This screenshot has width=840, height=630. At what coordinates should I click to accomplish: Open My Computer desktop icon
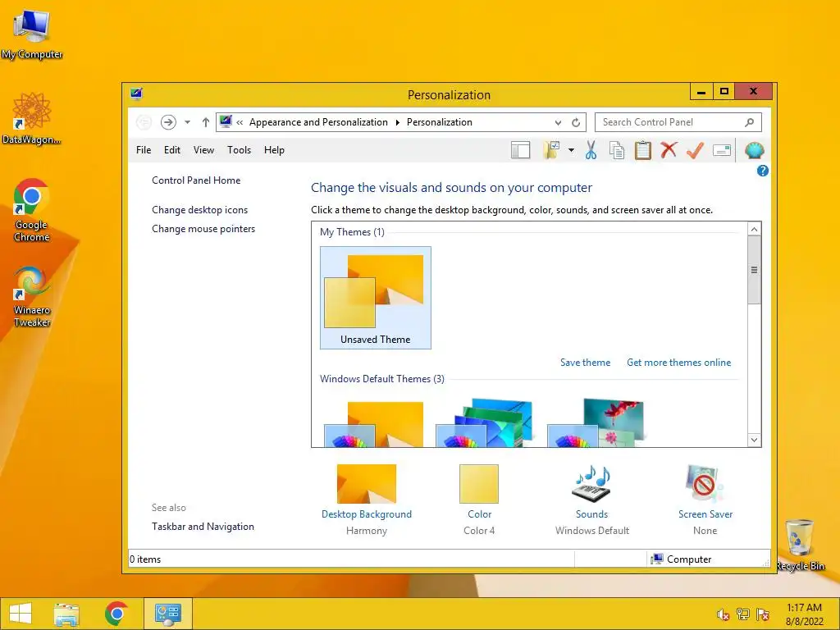pos(32,34)
